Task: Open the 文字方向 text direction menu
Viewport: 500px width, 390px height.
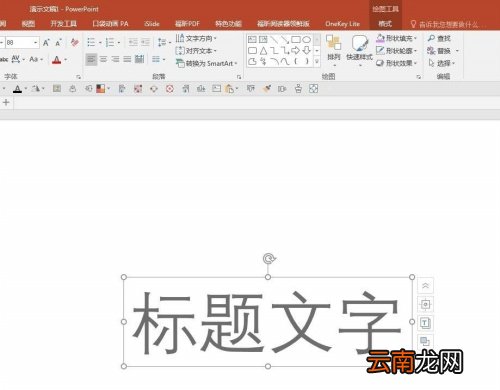Action: (196, 38)
